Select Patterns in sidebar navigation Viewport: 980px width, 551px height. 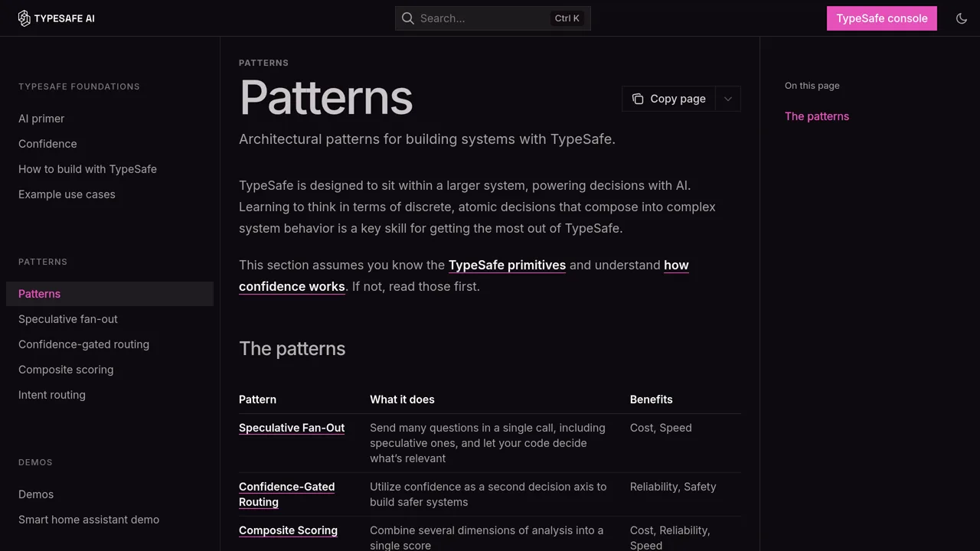[x=109, y=294]
